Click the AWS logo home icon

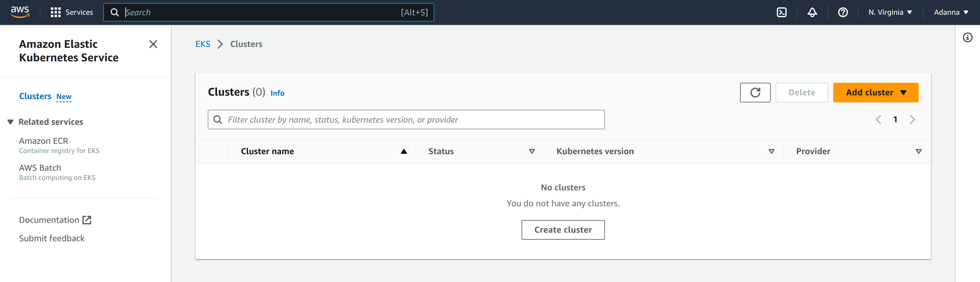tap(20, 12)
